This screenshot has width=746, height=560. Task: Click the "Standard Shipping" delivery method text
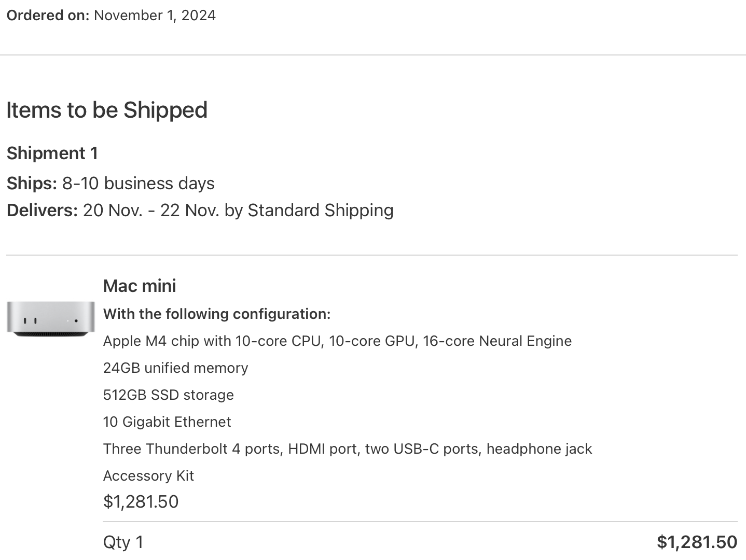[x=321, y=211]
